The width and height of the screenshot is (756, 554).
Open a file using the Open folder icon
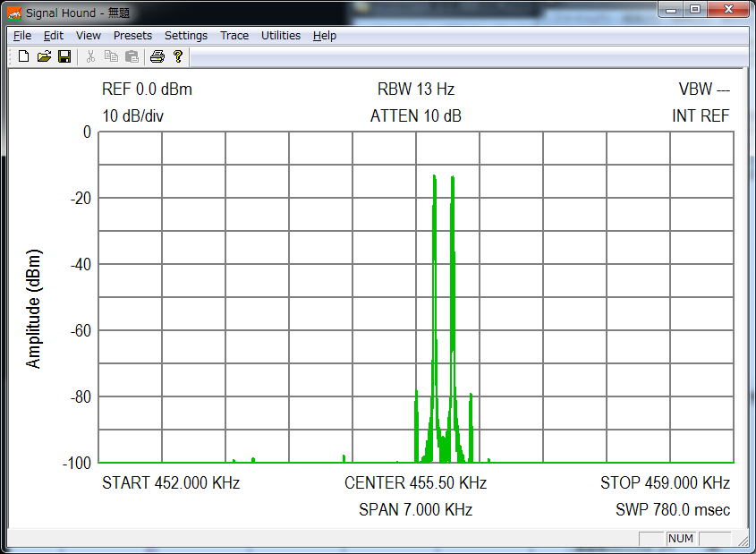pyautogui.click(x=44, y=56)
